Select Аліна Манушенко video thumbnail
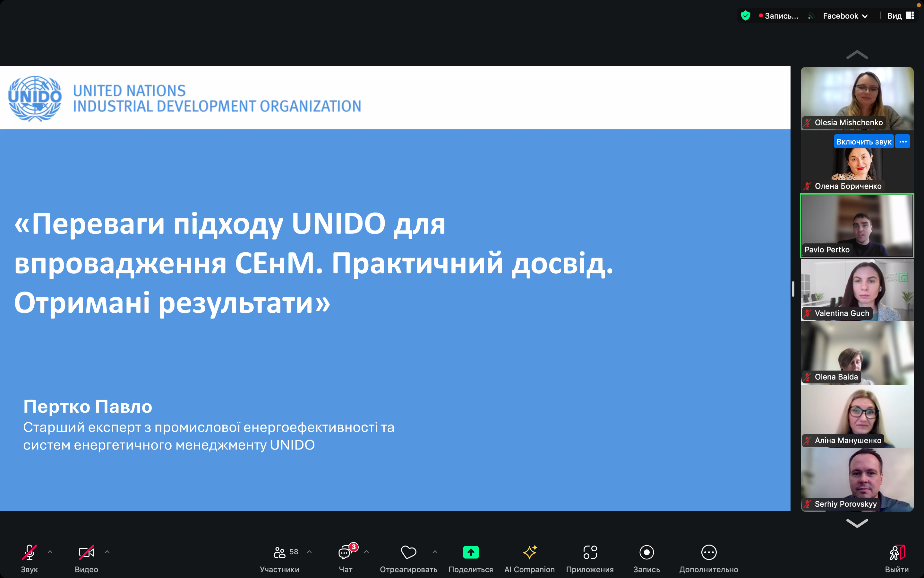Screen dimensions: 924x578 click(x=857, y=416)
